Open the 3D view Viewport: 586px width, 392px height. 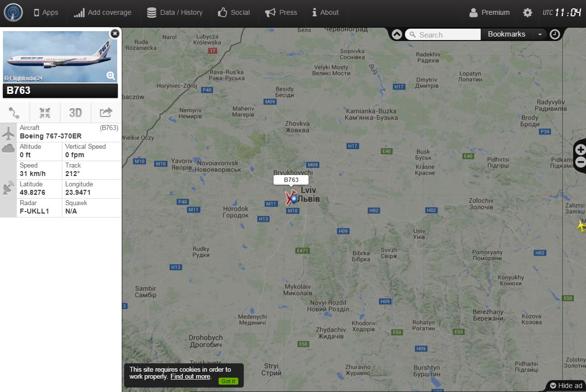point(76,113)
